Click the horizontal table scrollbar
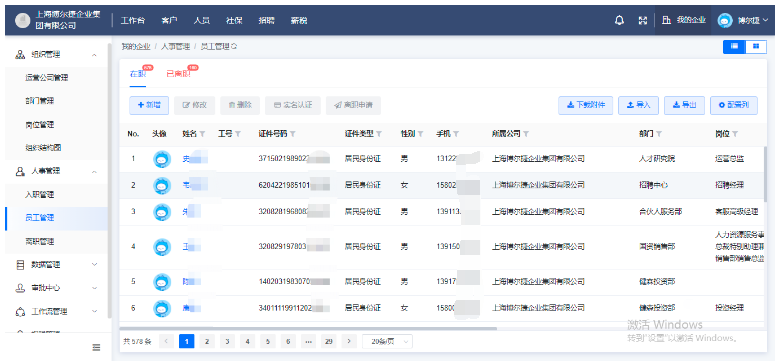776x361 pixels. 308,328
